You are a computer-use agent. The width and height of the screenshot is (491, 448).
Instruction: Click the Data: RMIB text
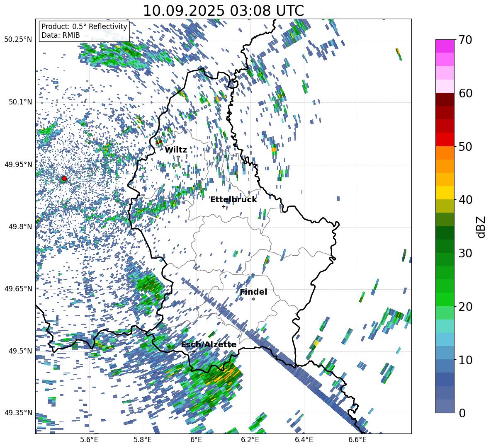[x=61, y=35]
